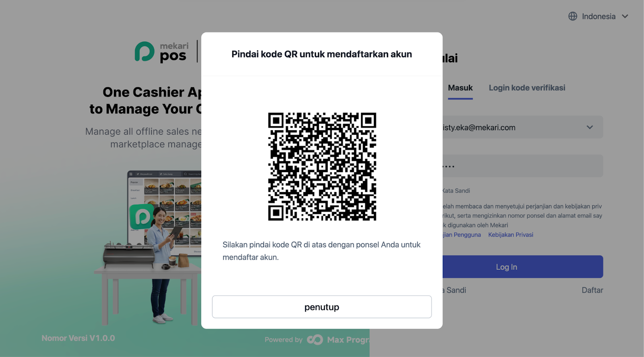The image size is (644, 357).
Task: Click the Nomor Versi V1.0.0 label
Action: [x=78, y=339]
